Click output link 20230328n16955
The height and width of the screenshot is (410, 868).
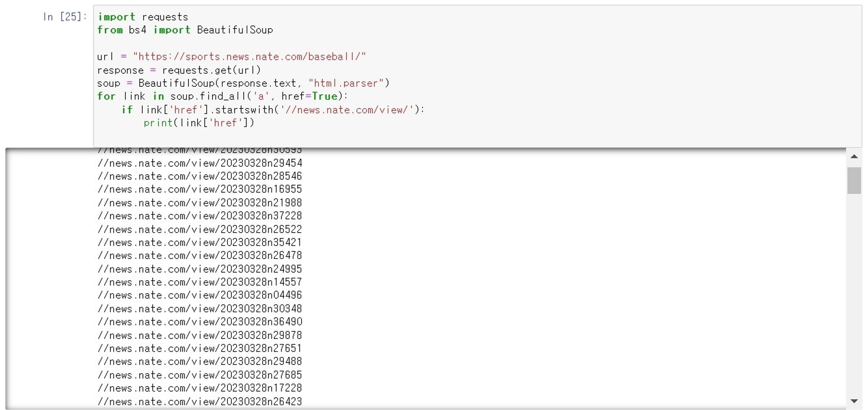click(x=200, y=189)
